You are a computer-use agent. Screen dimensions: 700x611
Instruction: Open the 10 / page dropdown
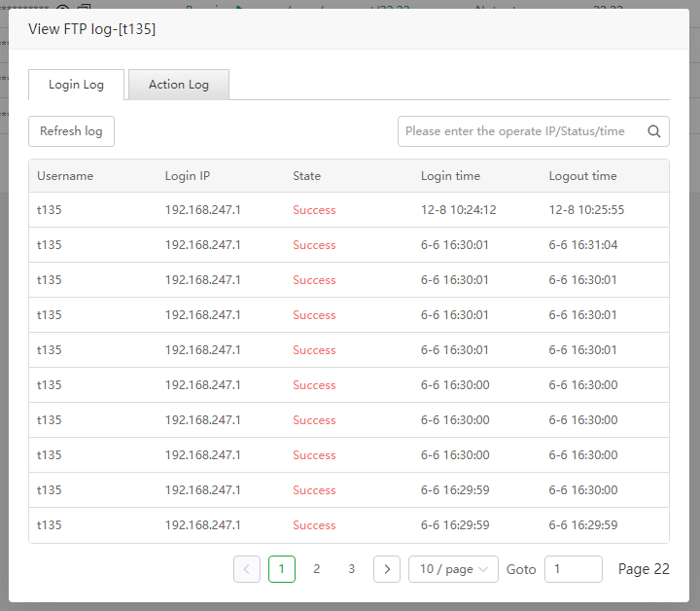click(453, 569)
